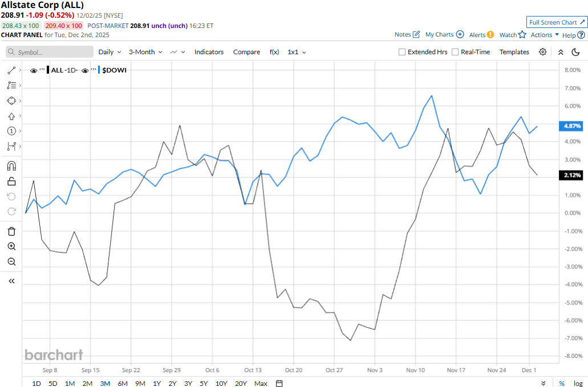
Task: Click the undo arrow icon
Action: point(11,196)
